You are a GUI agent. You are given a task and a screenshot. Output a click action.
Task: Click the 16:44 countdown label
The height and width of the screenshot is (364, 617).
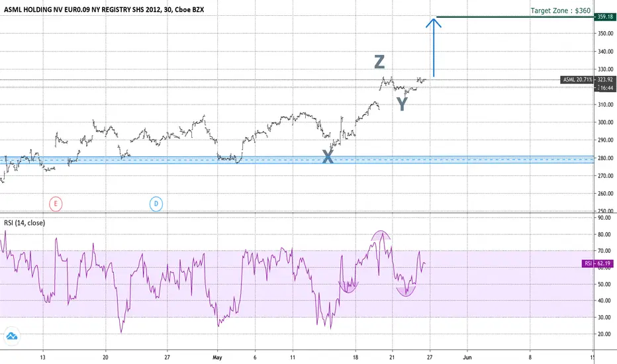click(605, 88)
